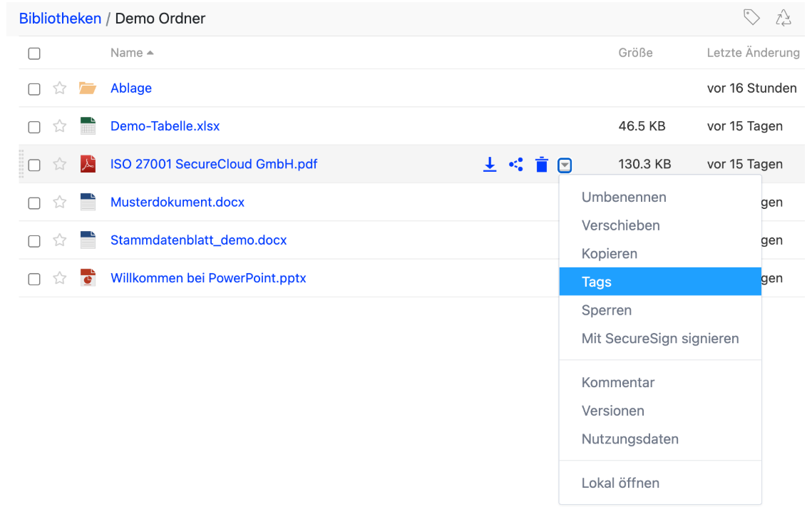The image size is (812, 507).
Task: Star Demo-Tabelle.xlsx
Action: (60, 126)
